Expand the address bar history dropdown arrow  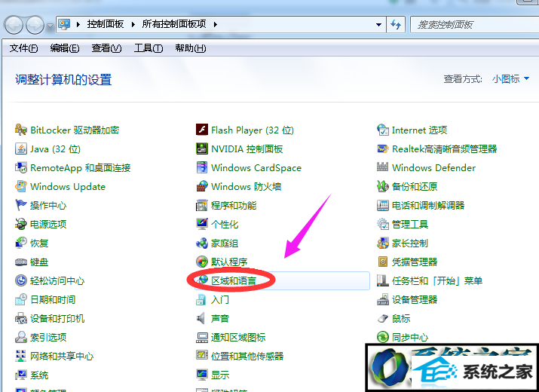click(x=378, y=24)
